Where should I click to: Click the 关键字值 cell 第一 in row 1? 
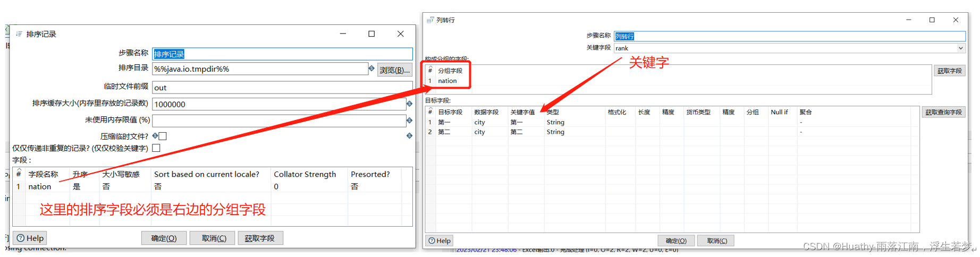pyautogui.click(x=517, y=122)
